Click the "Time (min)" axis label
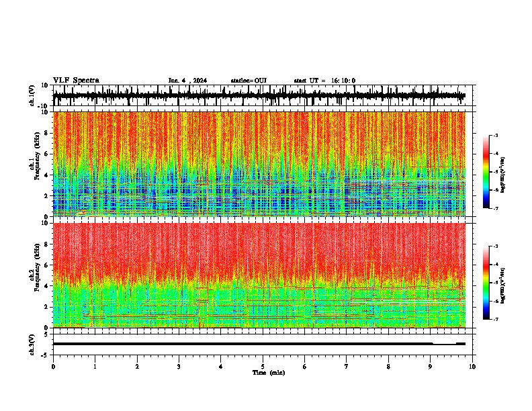 pos(269,373)
